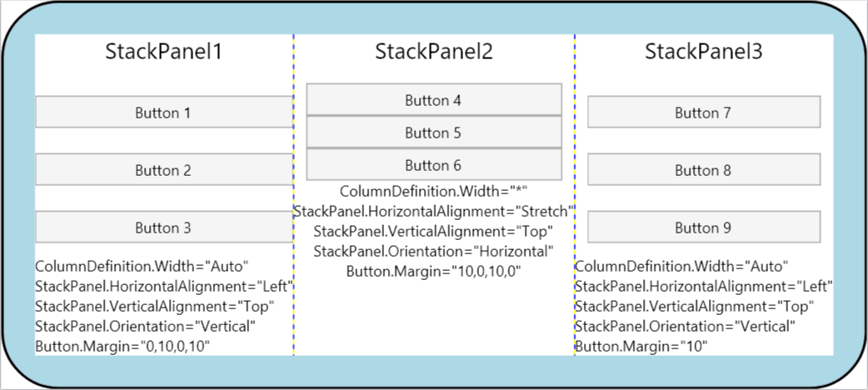This screenshot has width=868, height=390.
Task: Click the Orientation="Horizontal" text line
Action: click(433, 251)
